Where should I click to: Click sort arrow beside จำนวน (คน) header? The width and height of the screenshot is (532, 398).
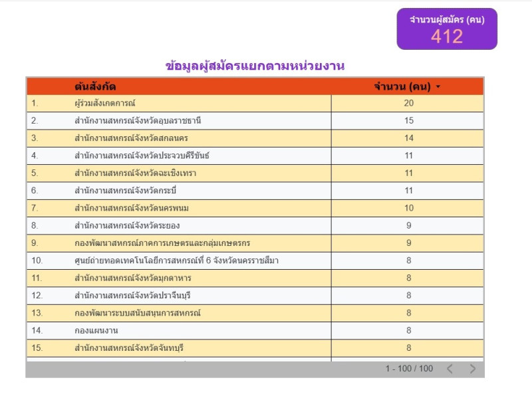click(x=438, y=87)
